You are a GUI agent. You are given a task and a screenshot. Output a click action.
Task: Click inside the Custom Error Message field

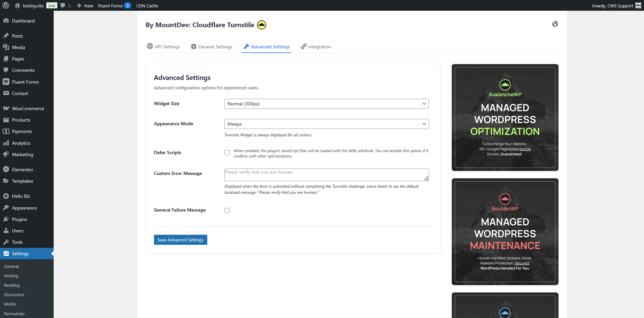(326, 175)
